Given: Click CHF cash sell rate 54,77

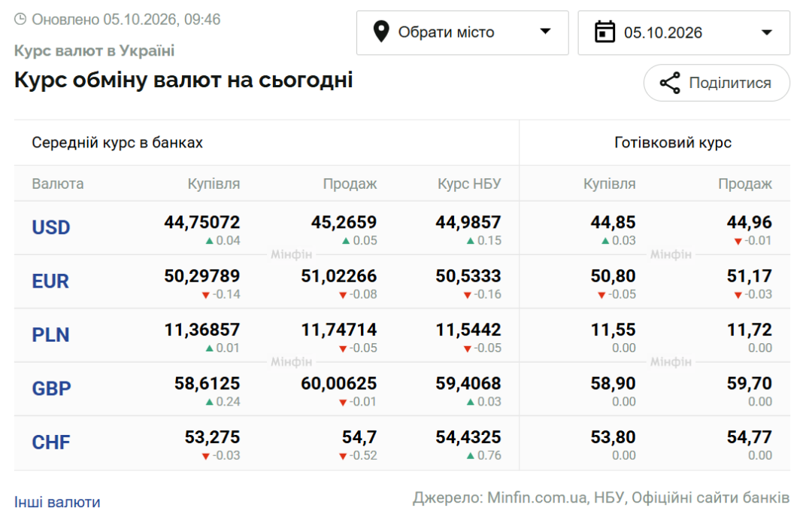Looking at the screenshot, I should [750, 437].
